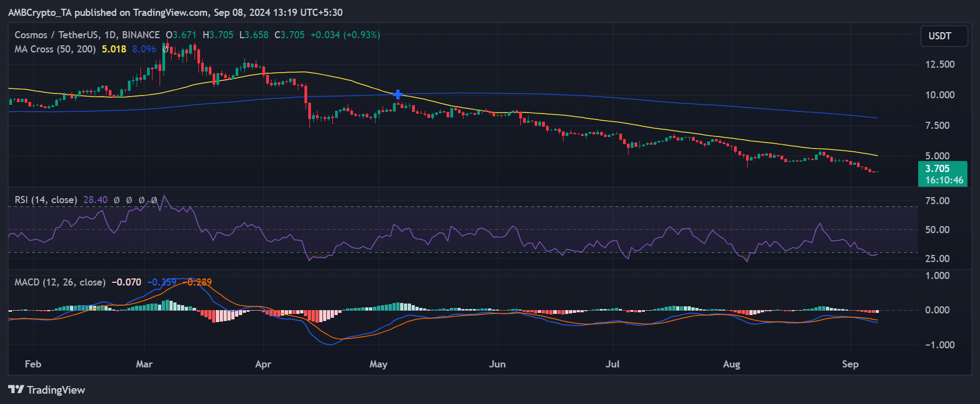Click the +0.034 (+0.93%) price change
Viewport: 980px width, 404px height.
point(345,35)
